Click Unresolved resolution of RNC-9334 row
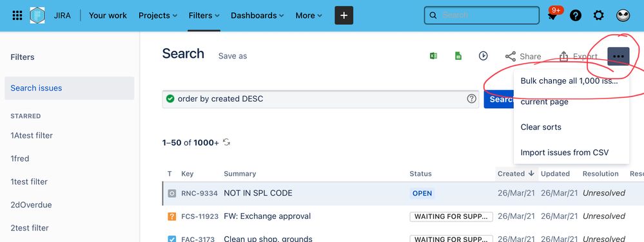The height and width of the screenshot is (242, 644). click(604, 193)
